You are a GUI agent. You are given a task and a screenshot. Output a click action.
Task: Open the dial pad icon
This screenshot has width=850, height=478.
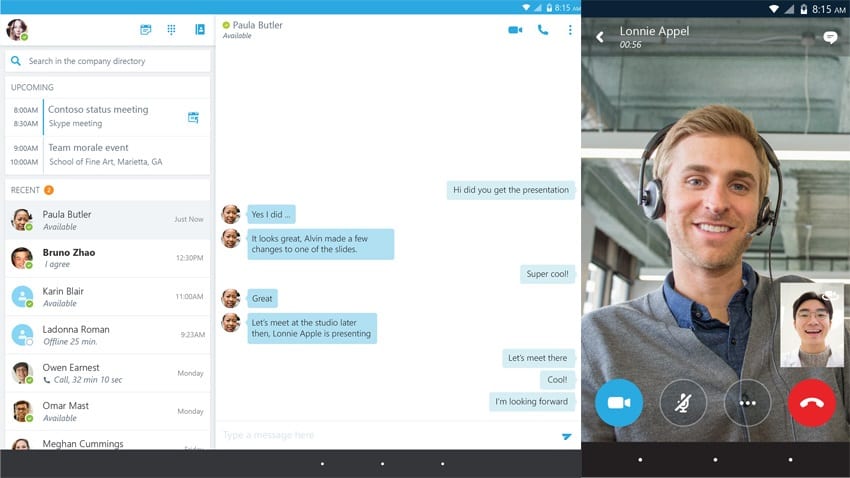[171, 29]
